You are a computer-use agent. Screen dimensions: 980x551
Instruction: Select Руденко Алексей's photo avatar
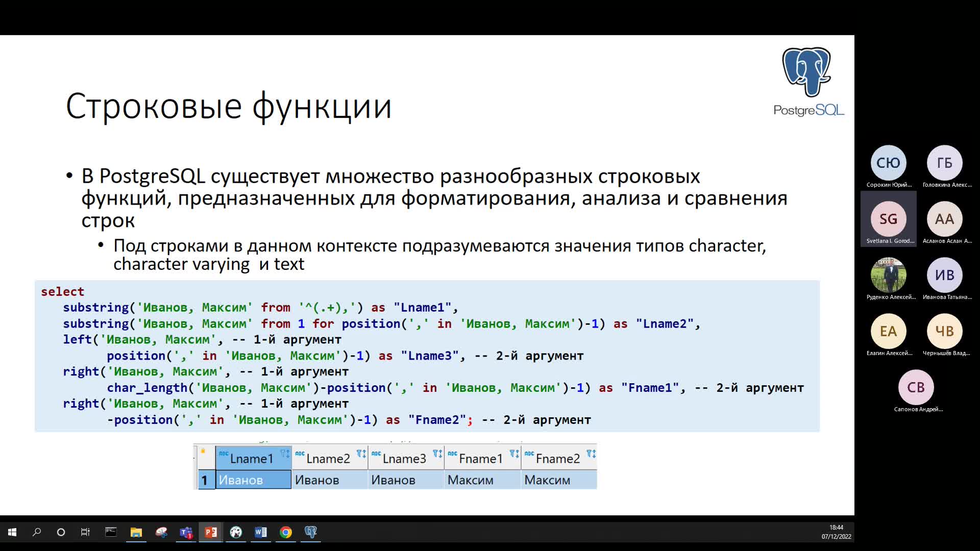[888, 275]
